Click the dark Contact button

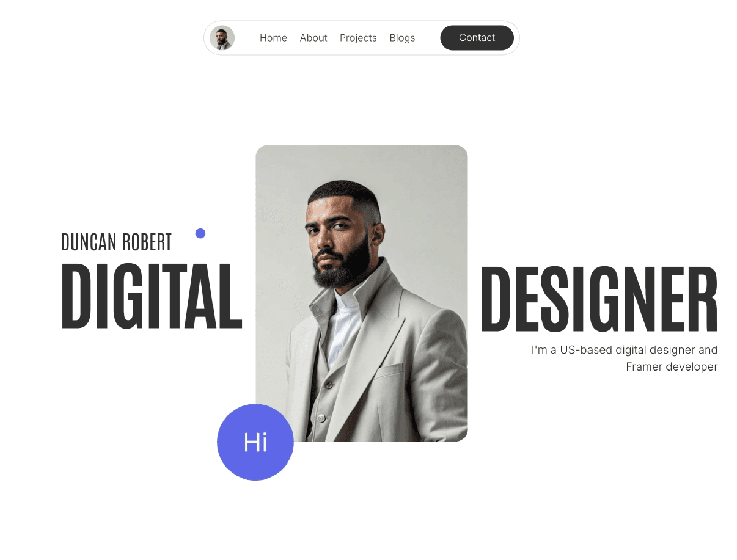click(477, 38)
